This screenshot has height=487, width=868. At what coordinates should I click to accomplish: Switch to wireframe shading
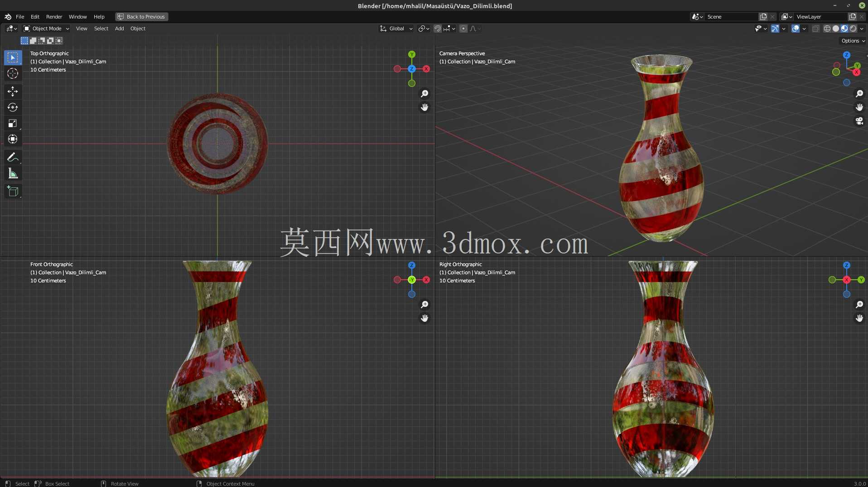827,29
